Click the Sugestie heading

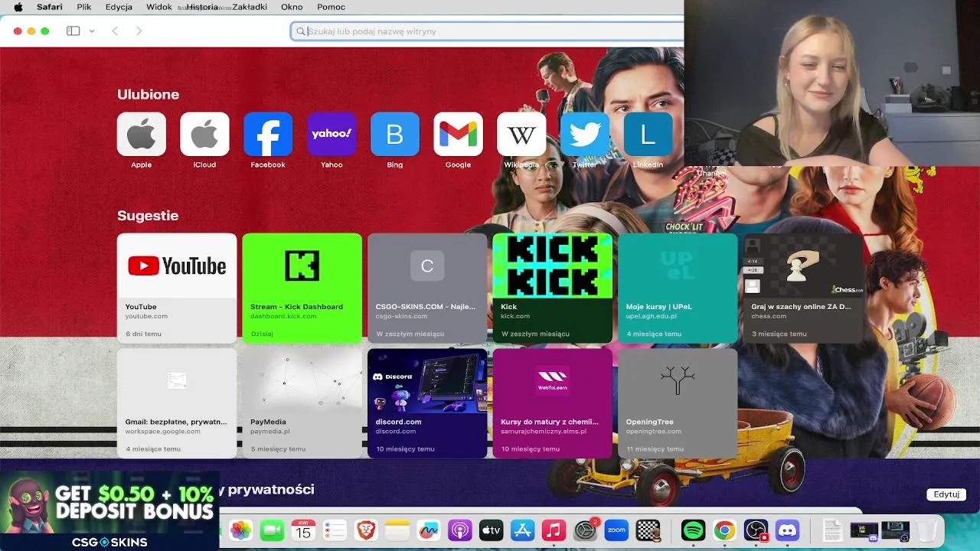click(x=148, y=216)
